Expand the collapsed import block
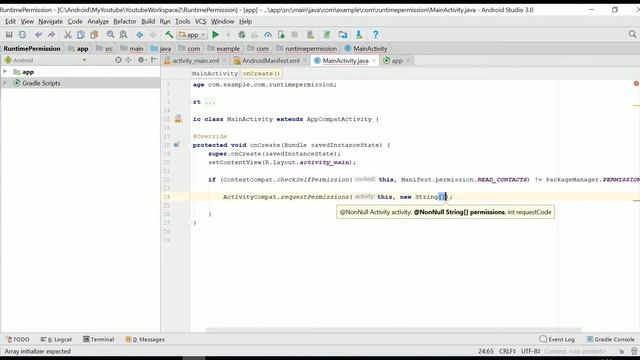The width and height of the screenshot is (640, 360). coord(209,102)
